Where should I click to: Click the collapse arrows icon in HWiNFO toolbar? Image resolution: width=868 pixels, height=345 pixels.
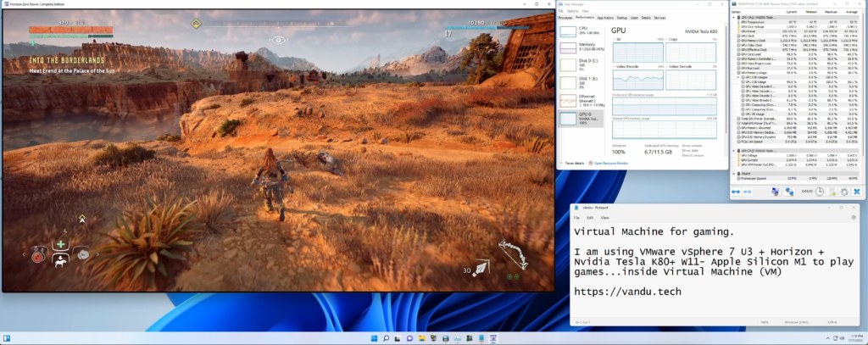coord(748,192)
